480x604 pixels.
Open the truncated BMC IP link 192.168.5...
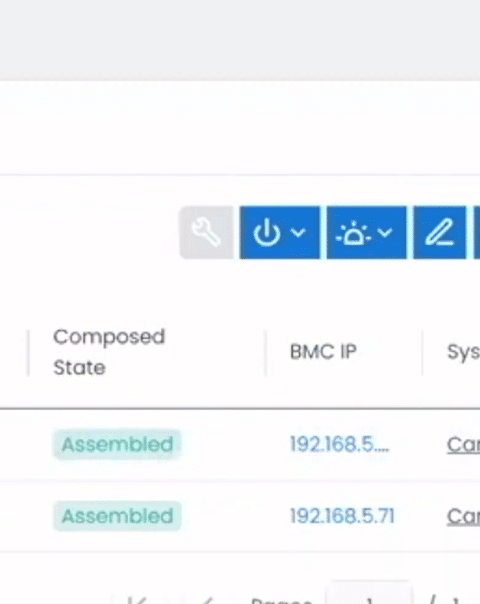pos(339,444)
